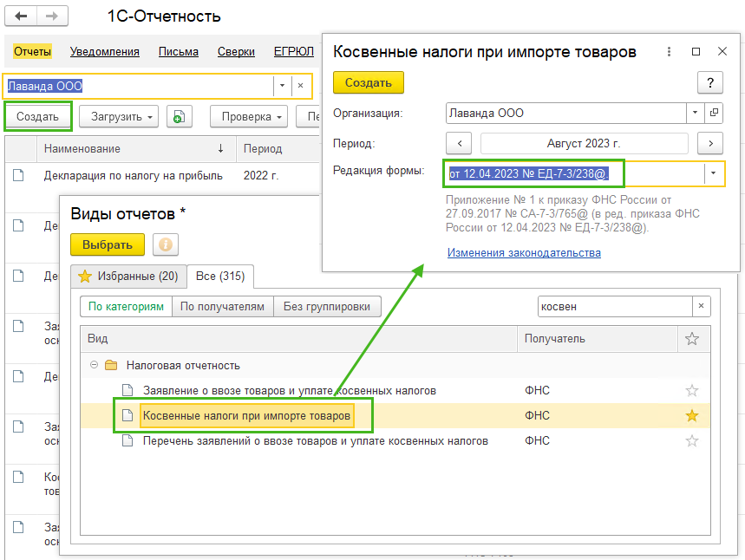Screen dimensions: 745x560
Task: Click document icon of Заявление о ввозе товаров
Action: pos(127,390)
